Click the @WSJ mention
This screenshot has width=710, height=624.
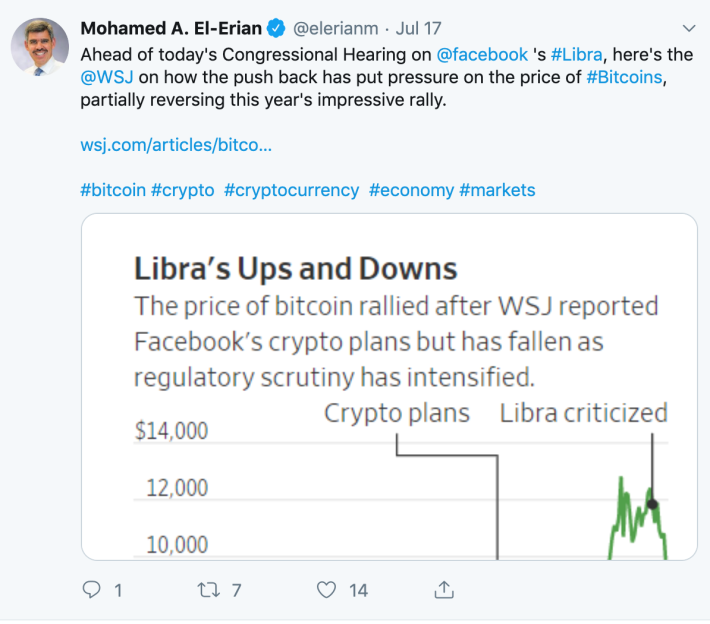[x=107, y=77]
